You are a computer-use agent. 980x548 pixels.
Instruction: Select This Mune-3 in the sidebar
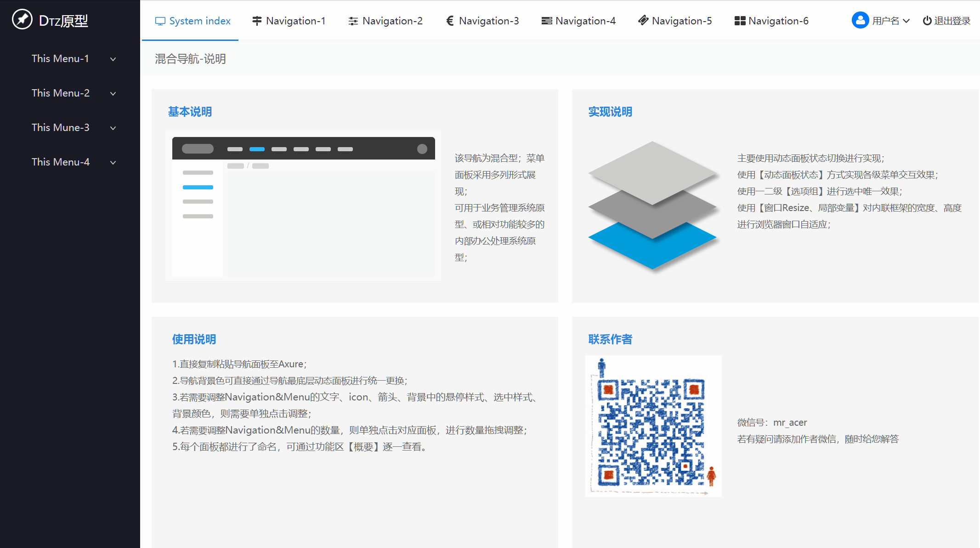pos(70,127)
